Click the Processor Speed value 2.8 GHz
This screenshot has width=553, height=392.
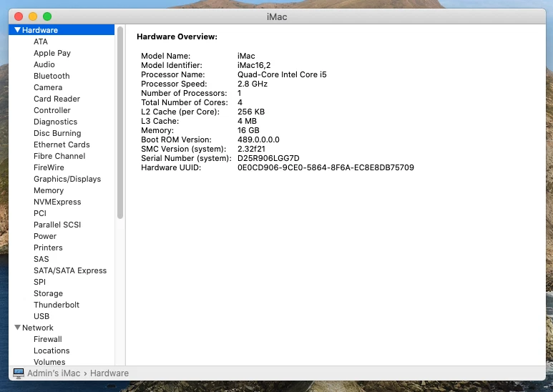coord(252,84)
